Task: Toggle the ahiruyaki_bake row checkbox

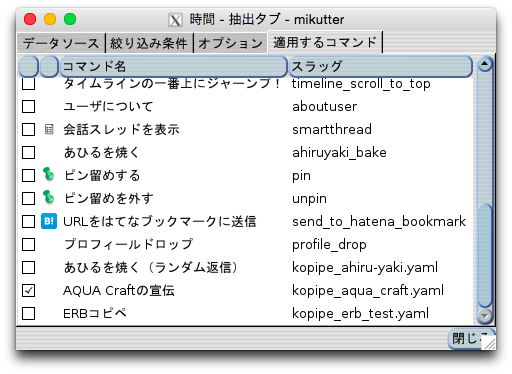Action: [x=28, y=153]
